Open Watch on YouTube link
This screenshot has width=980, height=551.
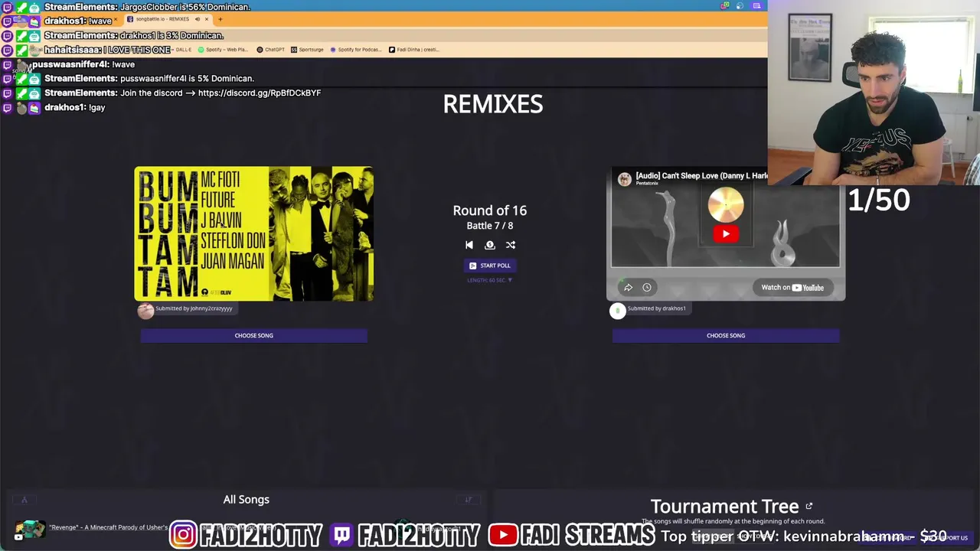pyautogui.click(x=792, y=288)
